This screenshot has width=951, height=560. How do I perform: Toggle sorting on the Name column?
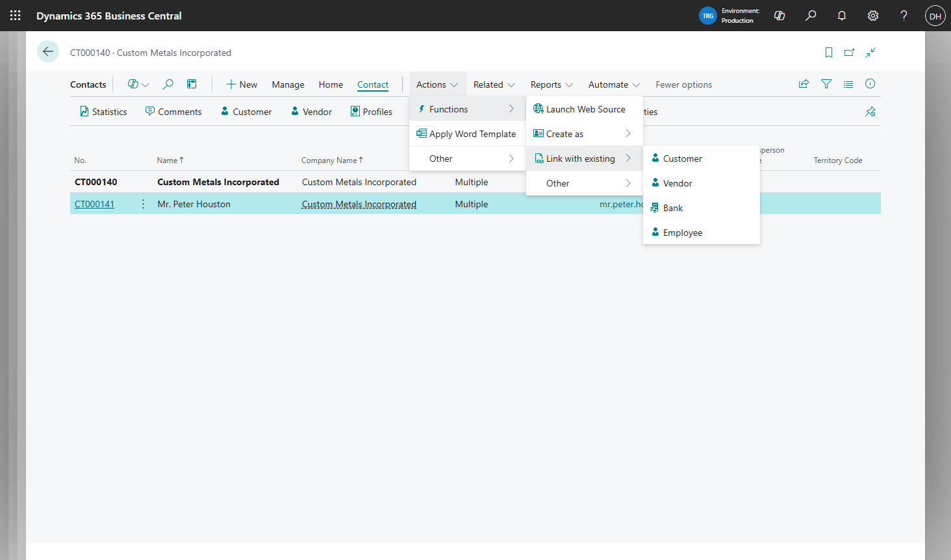tap(168, 160)
